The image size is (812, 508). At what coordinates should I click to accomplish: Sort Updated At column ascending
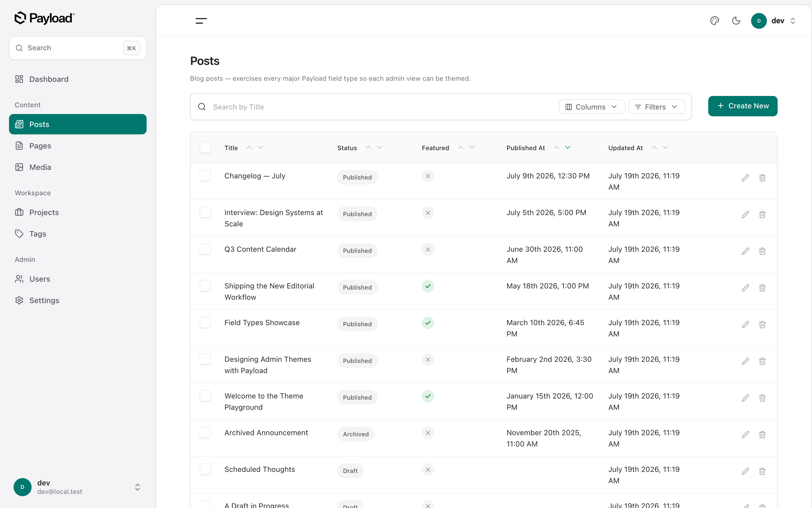coord(654,148)
